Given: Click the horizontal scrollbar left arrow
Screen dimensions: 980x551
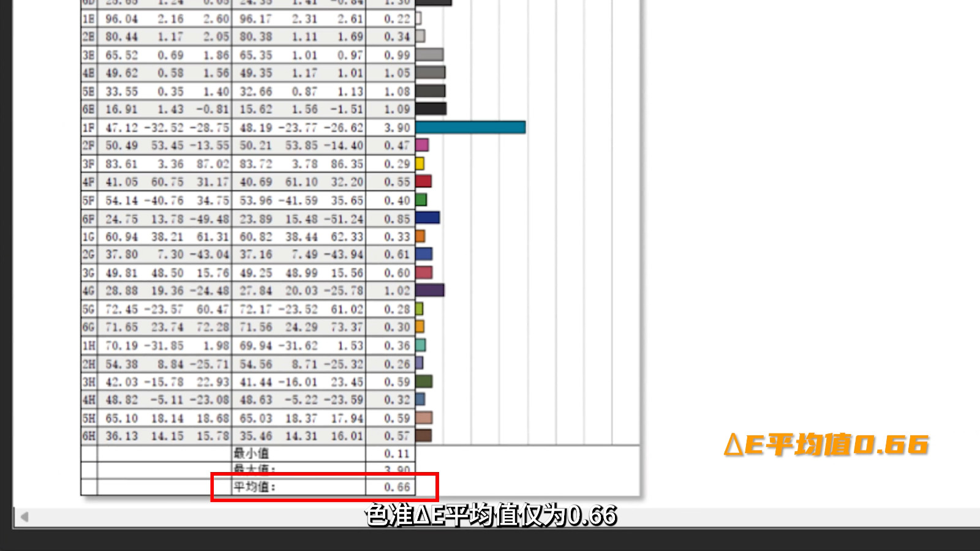Looking at the screenshot, I should (x=24, y=517).
